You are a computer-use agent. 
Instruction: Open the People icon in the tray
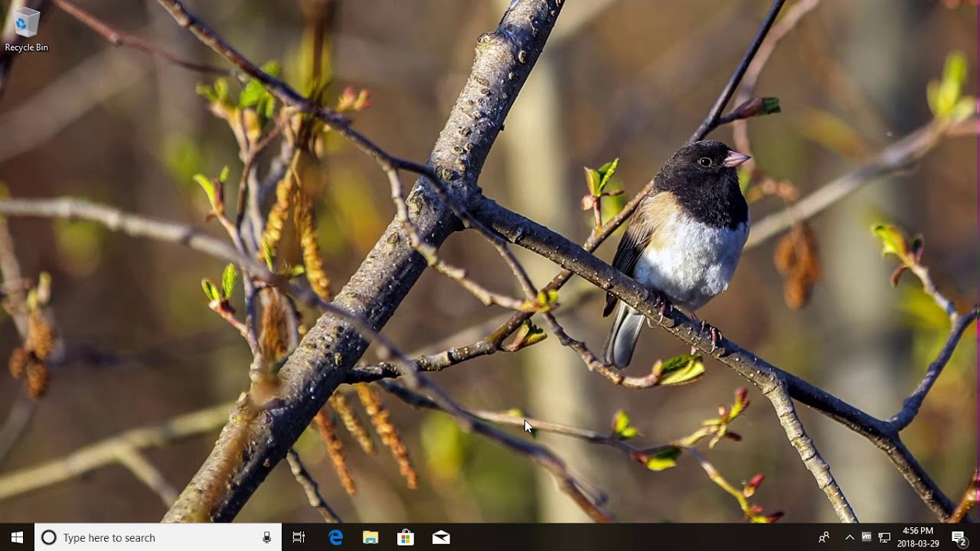coord(824,537)
